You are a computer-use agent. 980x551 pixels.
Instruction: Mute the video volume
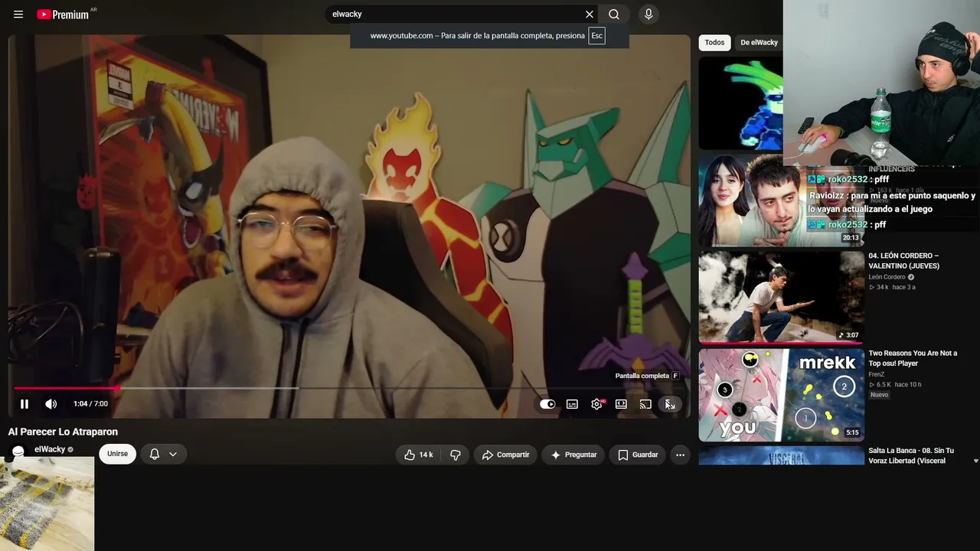click(x=51, y=404)
